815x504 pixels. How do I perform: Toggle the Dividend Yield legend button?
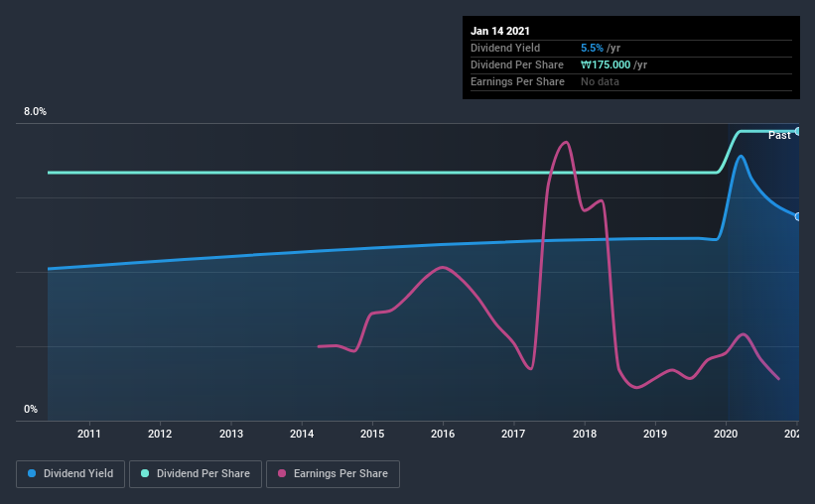70,474
